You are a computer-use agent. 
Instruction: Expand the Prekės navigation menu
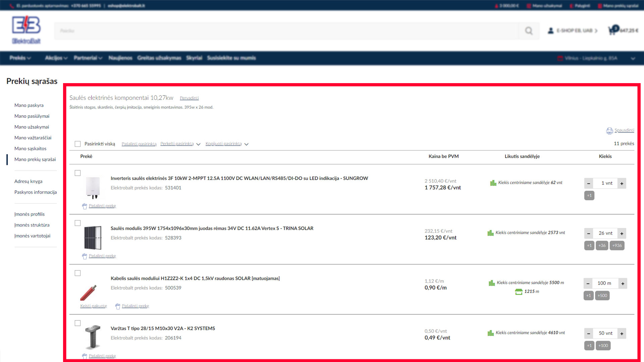(x=20, y=58)
